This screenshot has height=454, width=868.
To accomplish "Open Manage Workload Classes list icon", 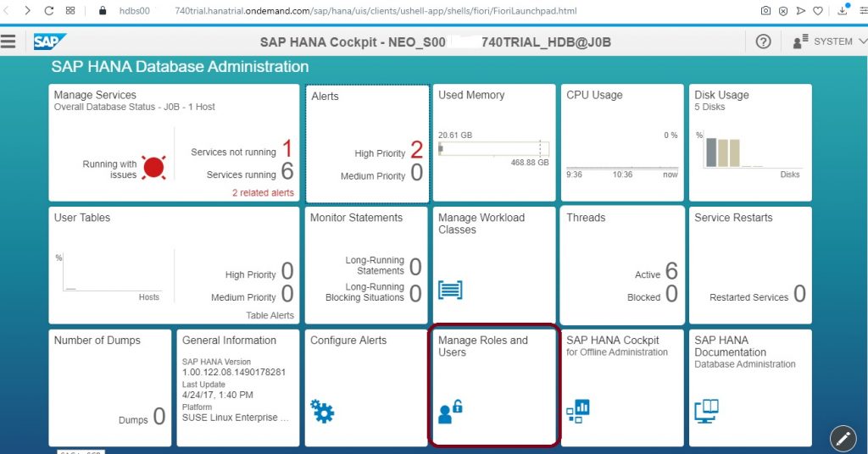I will point(450,289).
